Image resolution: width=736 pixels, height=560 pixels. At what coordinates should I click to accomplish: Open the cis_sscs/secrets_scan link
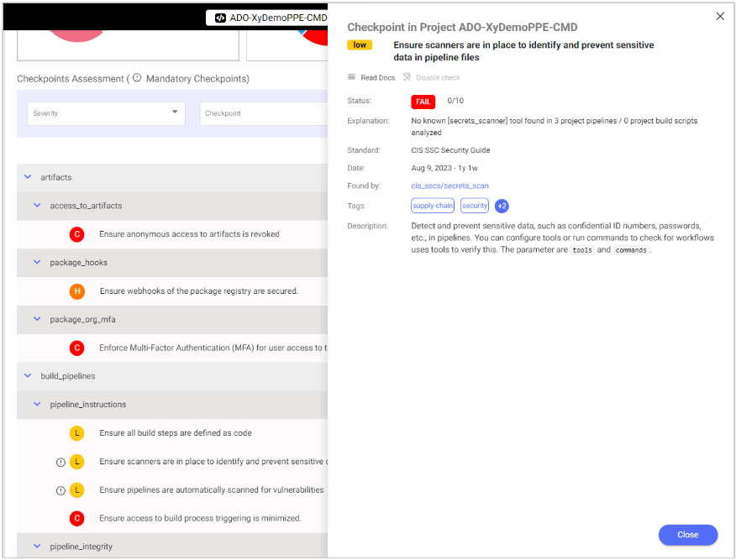[x=449, y=186]
